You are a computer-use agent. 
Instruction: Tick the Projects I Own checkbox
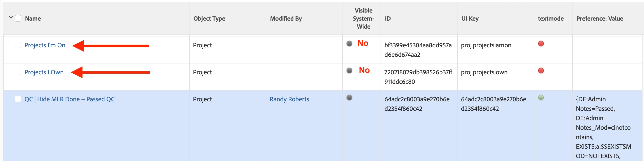pyautogui.click(x=18, y=72)
